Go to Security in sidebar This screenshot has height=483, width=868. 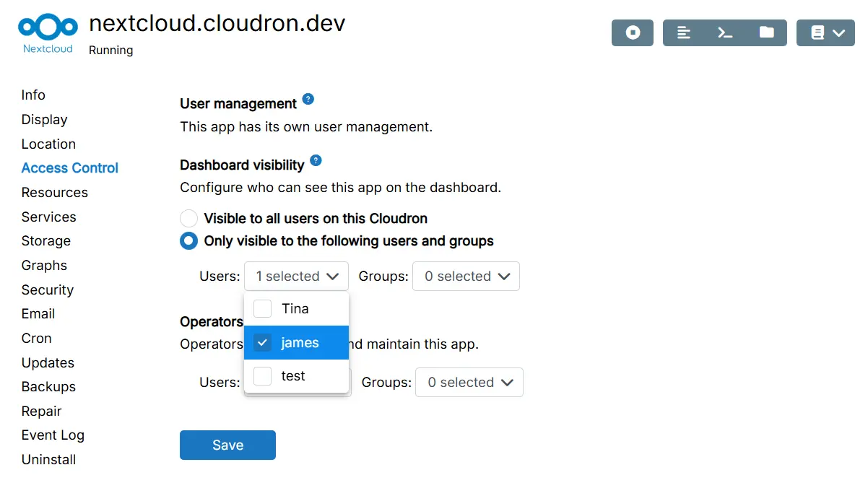pos(48,290)
